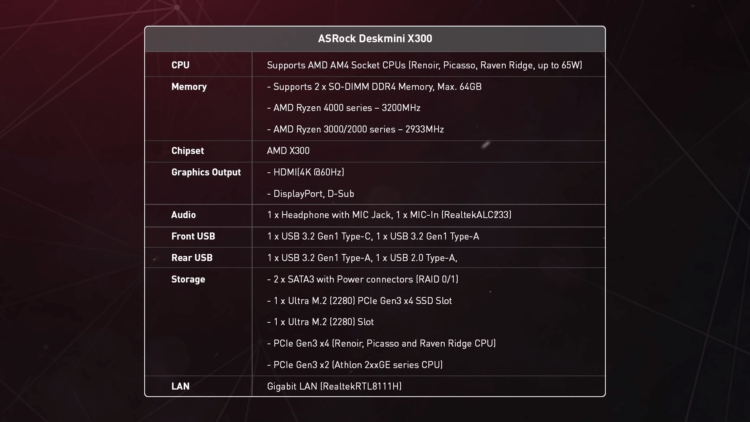Click the AMD AM4 Socket CPUs text
Screen dimensions: 750x422
[424, 65]
